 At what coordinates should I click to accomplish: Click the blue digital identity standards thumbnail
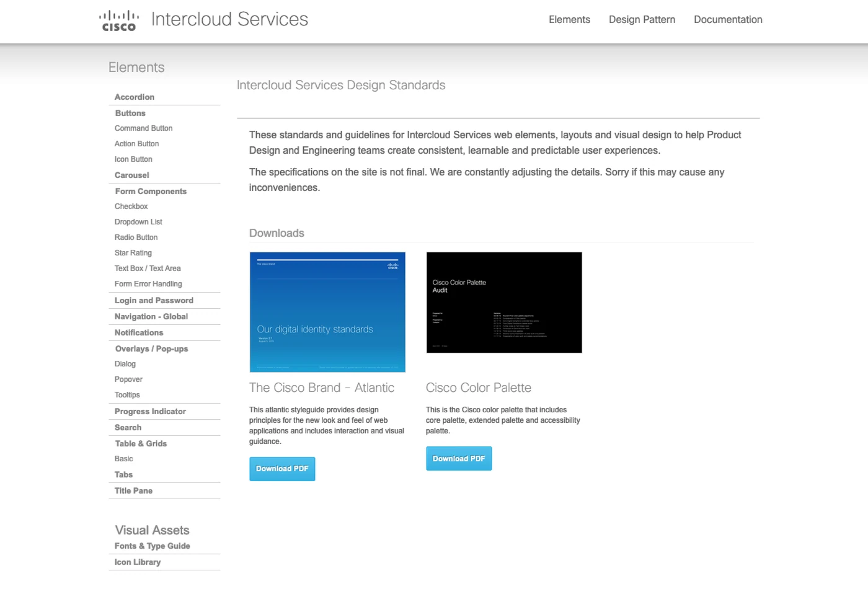327,312
